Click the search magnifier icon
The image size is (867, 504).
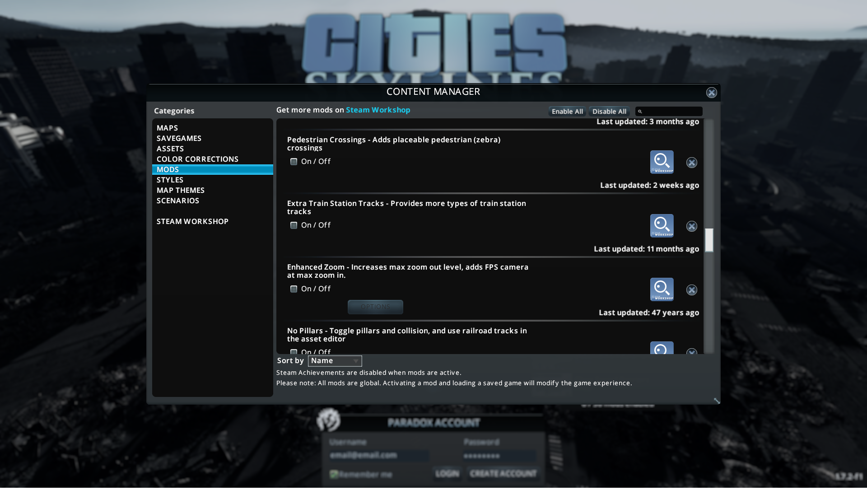(x=640, y=112)
